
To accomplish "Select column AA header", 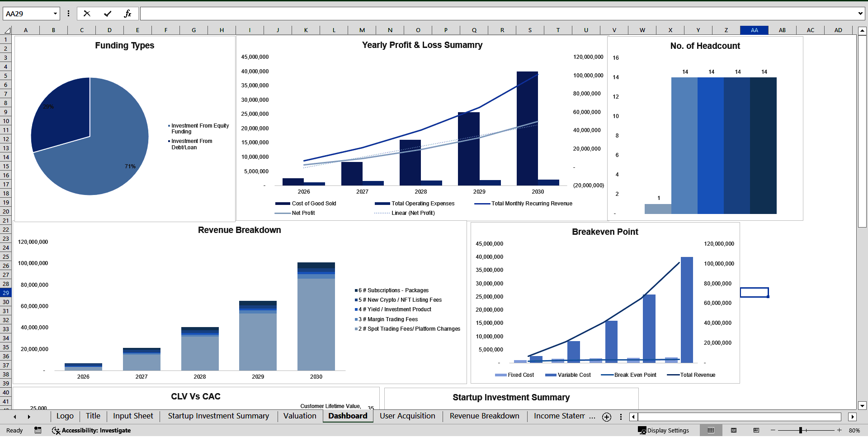I will [x=754, y=30].
